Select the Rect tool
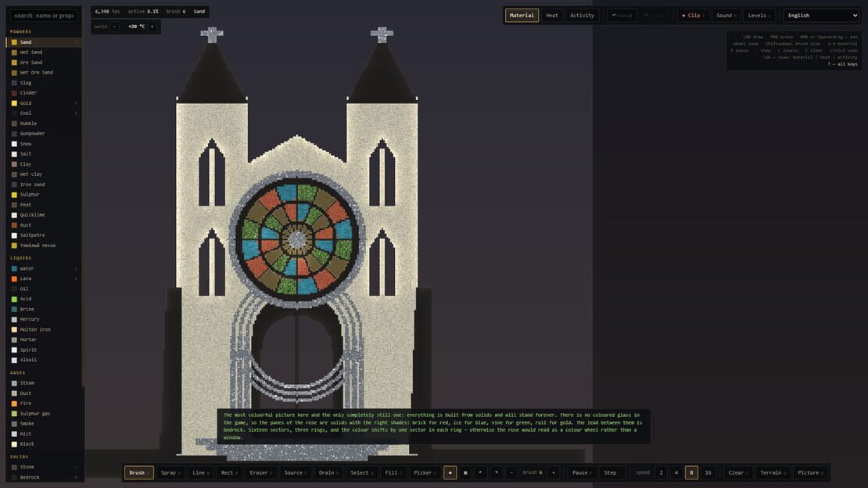The image size is (868, 488). pos(229,472)
